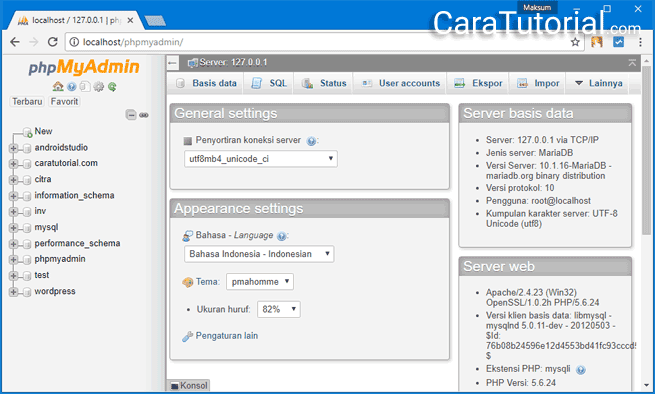Click the site info icon in address bar
The image size is (655, 394).
click(74, 42)
